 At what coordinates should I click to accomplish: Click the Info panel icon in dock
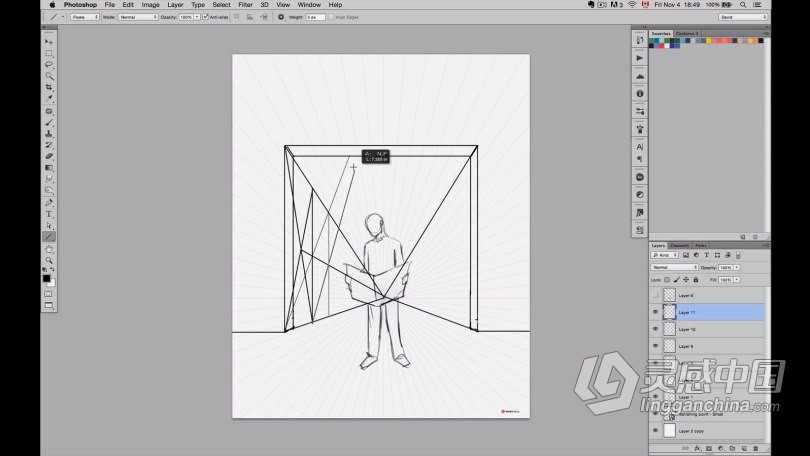point(640,93)
